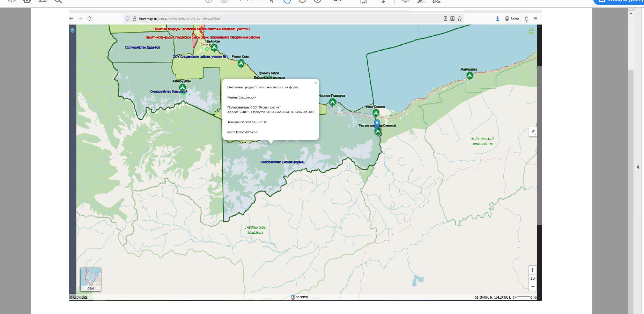
Task: Click the Хамар-Дабан campsite marker
Action: 182,87
